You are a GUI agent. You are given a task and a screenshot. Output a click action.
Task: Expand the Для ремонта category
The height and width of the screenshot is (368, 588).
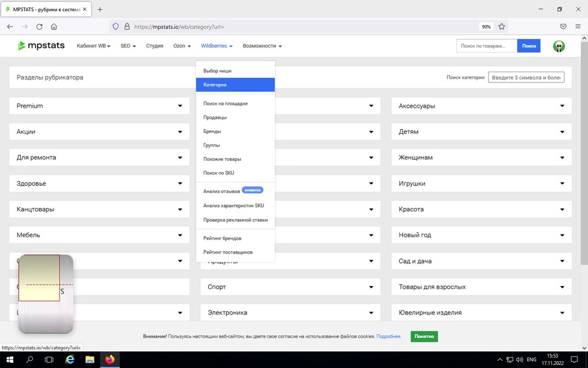pyautogui.click(x=99, y=158)
